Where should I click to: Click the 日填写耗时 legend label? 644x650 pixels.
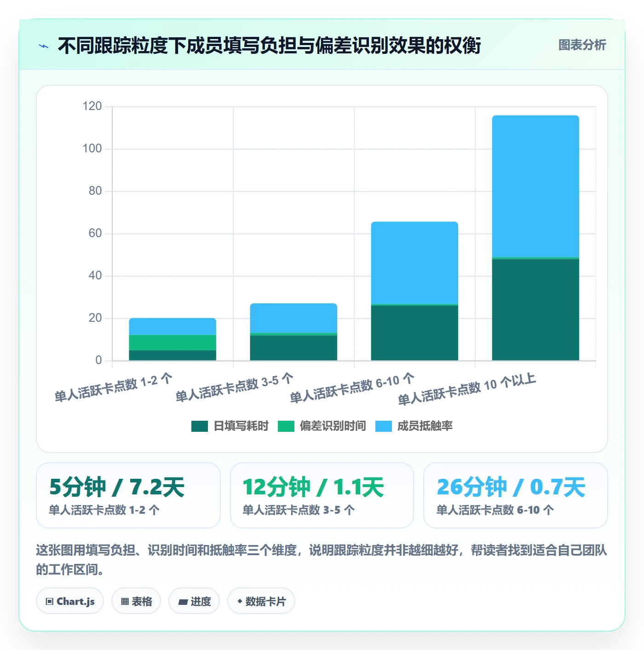pyautogui.click(x=241, y=426)
